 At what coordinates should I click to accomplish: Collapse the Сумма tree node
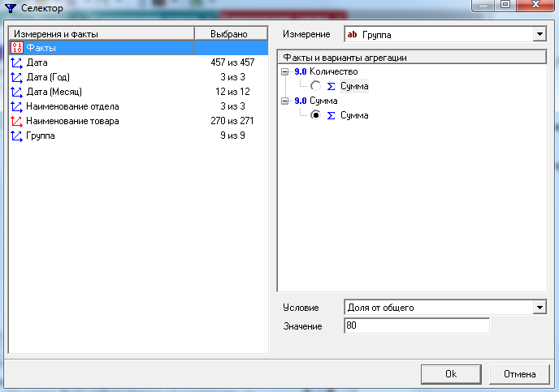[284, 101]
